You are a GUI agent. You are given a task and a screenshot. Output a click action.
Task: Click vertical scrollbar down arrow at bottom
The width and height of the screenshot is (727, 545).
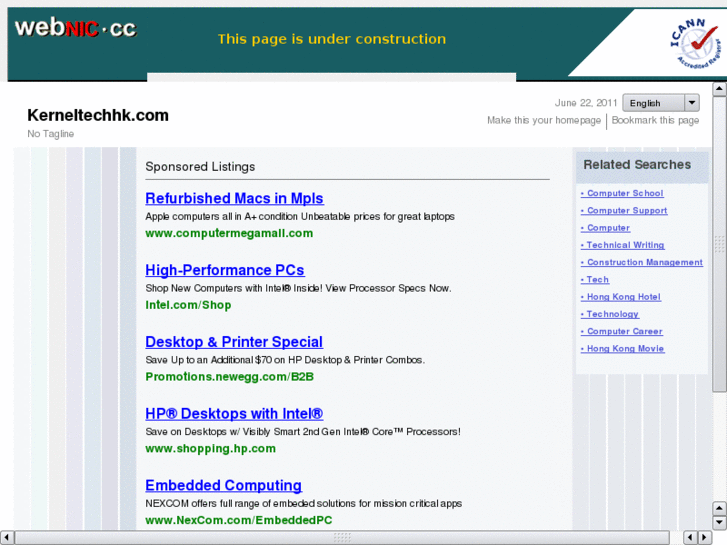point(719,523)
